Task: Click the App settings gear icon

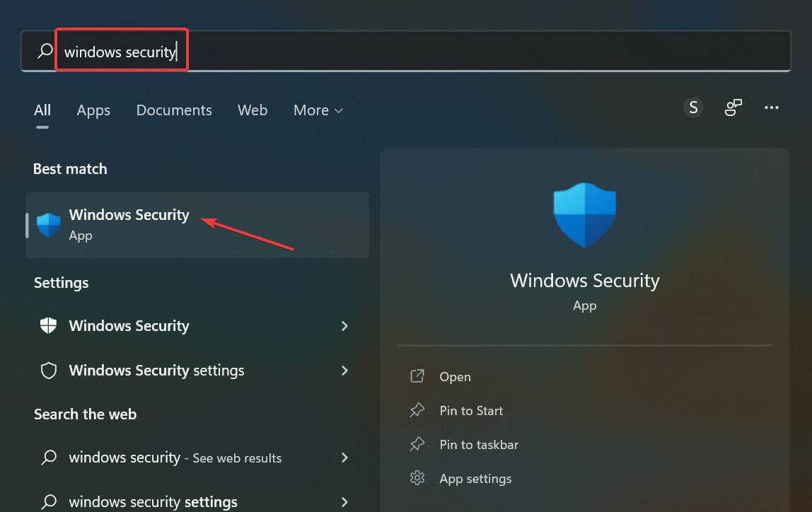Action: tap(418, 478)
